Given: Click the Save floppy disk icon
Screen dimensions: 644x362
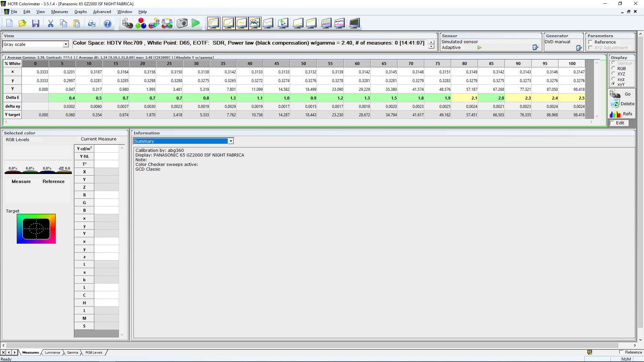Looking at the screenshot, I should point(36,23).
